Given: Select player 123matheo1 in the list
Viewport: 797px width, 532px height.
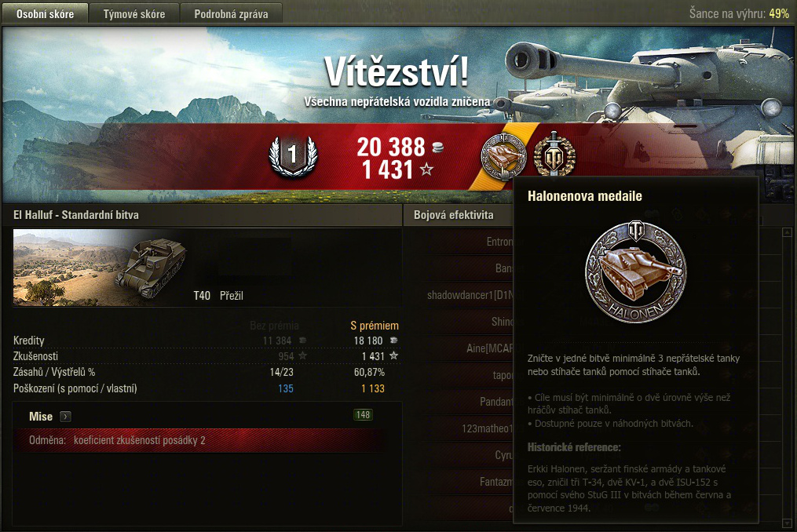Looking at the screenshot, I should 488,428.
